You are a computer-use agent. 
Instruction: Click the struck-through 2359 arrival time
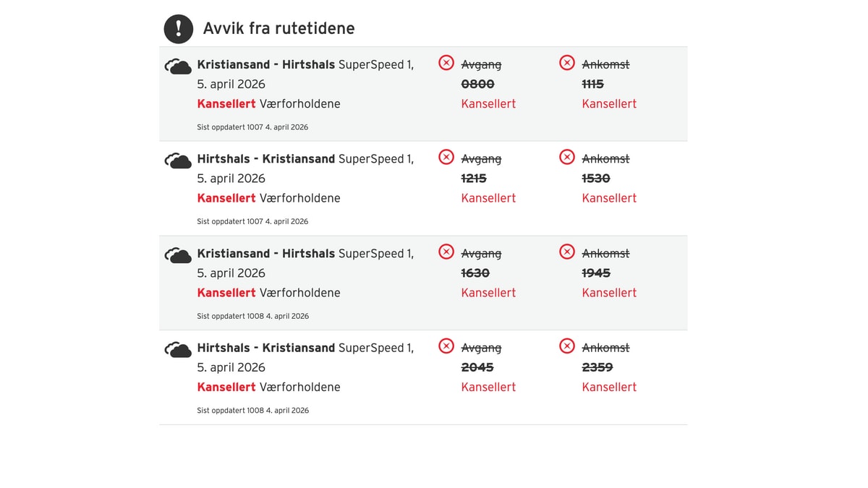pyautogui.click(x=597, y=367)
